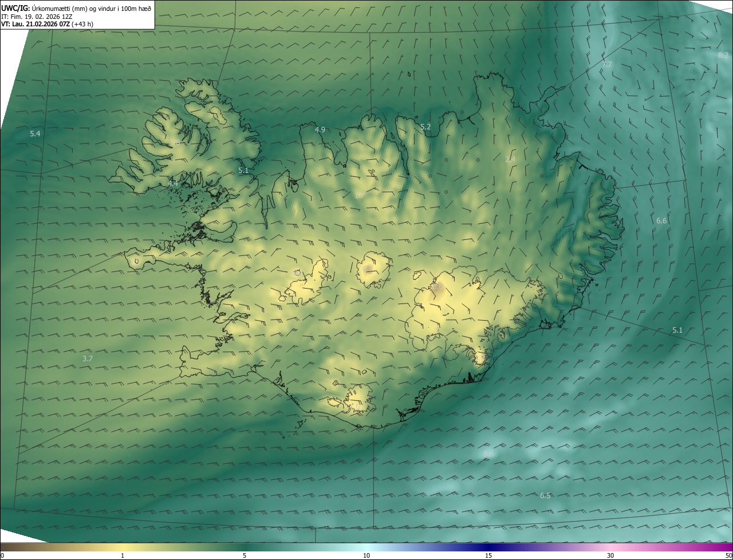Click the 'IT: Fim. 19. 02. 2026 12Z' line
The height and width of the screenshot is (560, 733).
[x=36, y=16]
